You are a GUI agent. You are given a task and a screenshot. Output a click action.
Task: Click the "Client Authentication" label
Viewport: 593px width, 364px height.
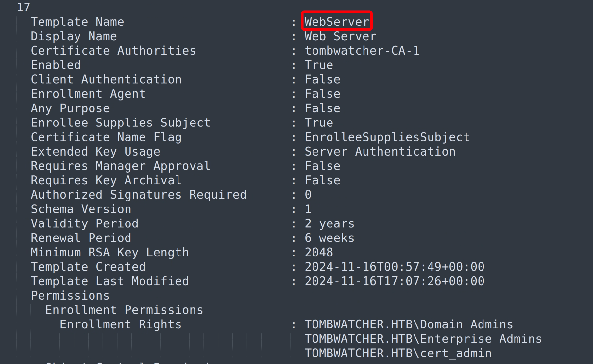point(106,79)
